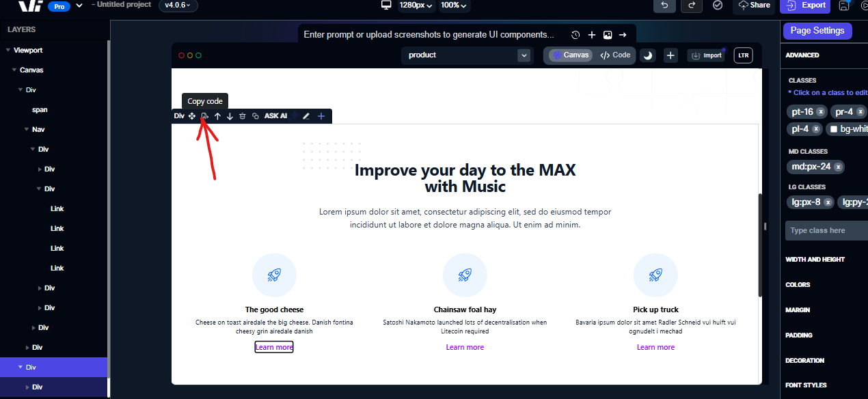The image size is (868, 399).
Task: Expand the Width and Height section
Action: (815, 260)
